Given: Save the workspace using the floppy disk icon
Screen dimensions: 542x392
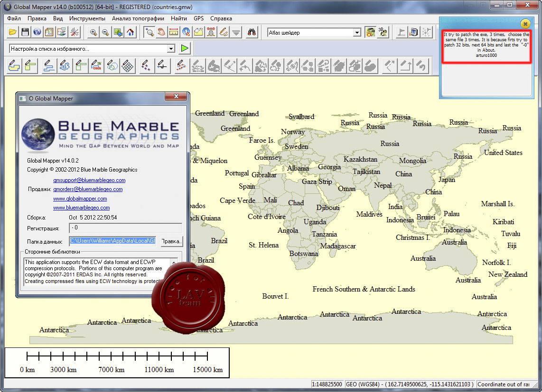Looking at the screenshot, I should point(25,32).
